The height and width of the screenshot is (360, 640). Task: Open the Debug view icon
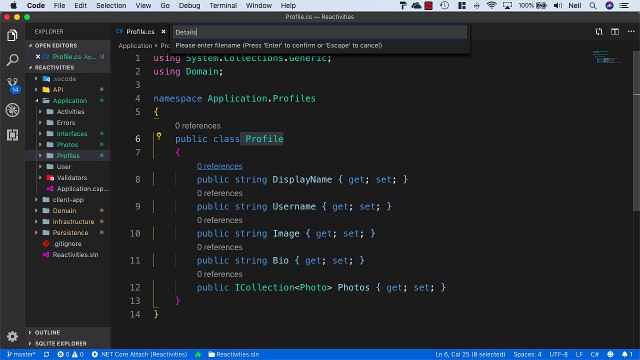(12, 110)
